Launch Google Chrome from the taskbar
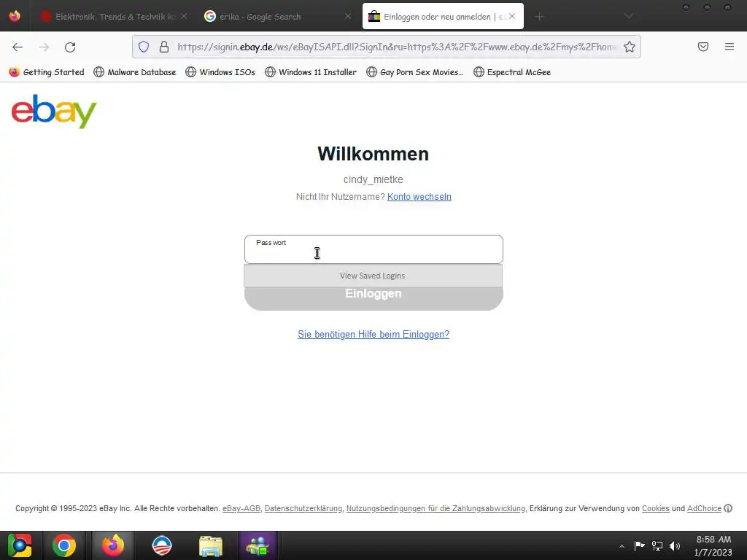Screen dimensions: 747x560 click(x=64, y=545)
